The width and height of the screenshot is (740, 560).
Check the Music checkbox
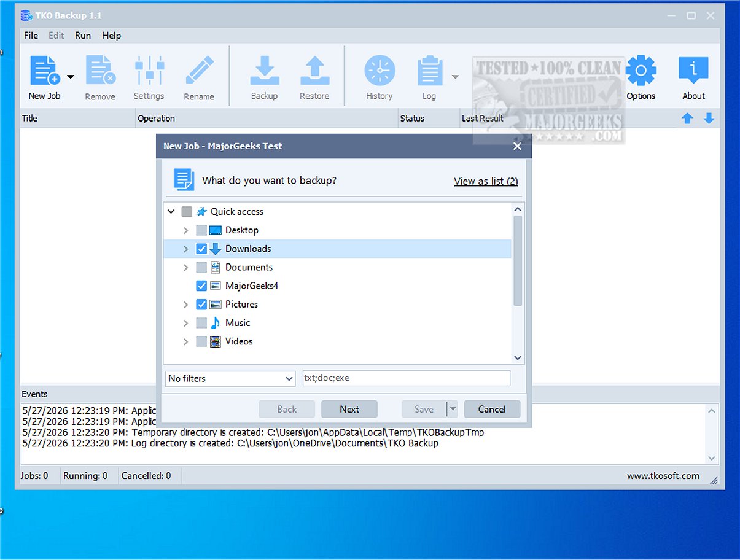click(201, 323)
